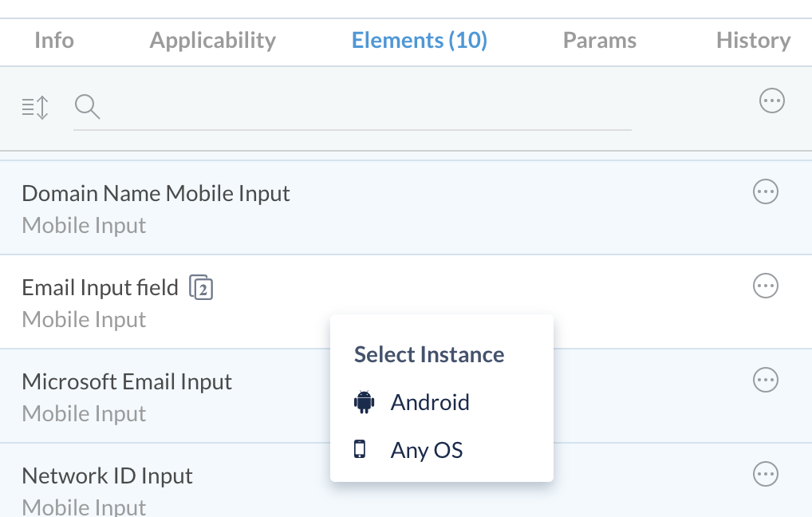Viewport: 812px width, 517px height.
Task: Click the phone icon beside Any OS
Action: tap(360, 449)
